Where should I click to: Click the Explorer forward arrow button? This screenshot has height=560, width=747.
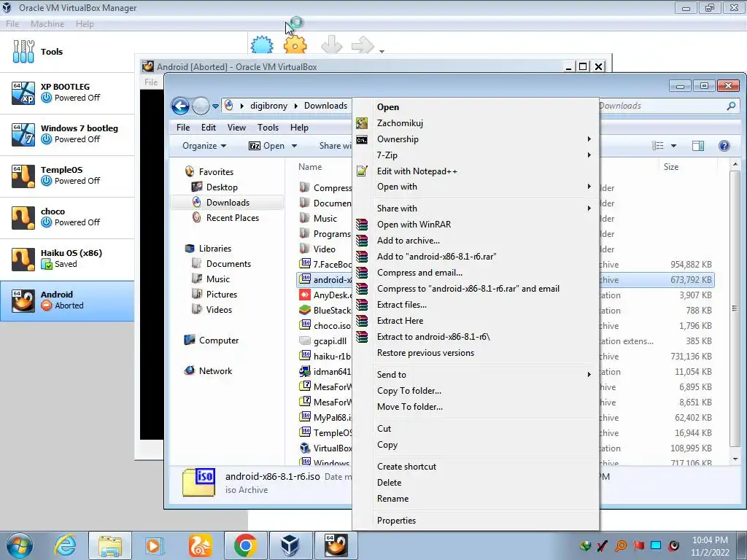pos(201,106)
